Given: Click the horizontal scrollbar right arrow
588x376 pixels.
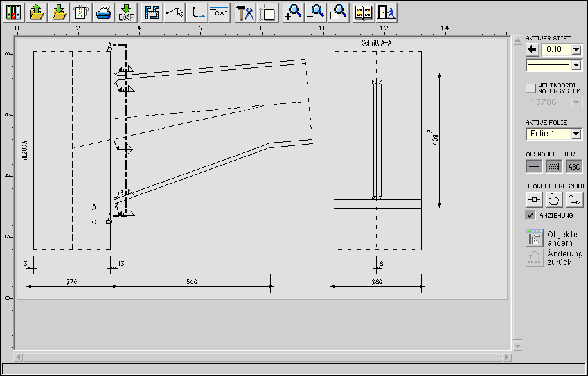Looking at the screenshot, I should [x=506, y=356].
